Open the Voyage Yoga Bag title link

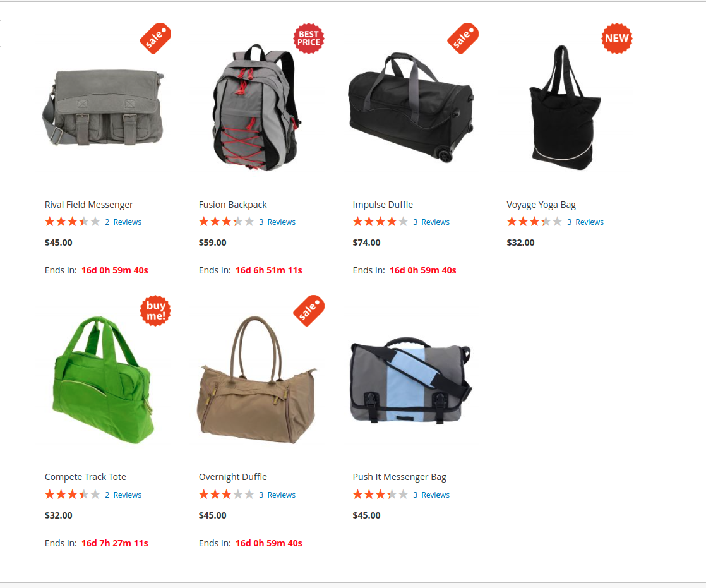tap(541, 205)
